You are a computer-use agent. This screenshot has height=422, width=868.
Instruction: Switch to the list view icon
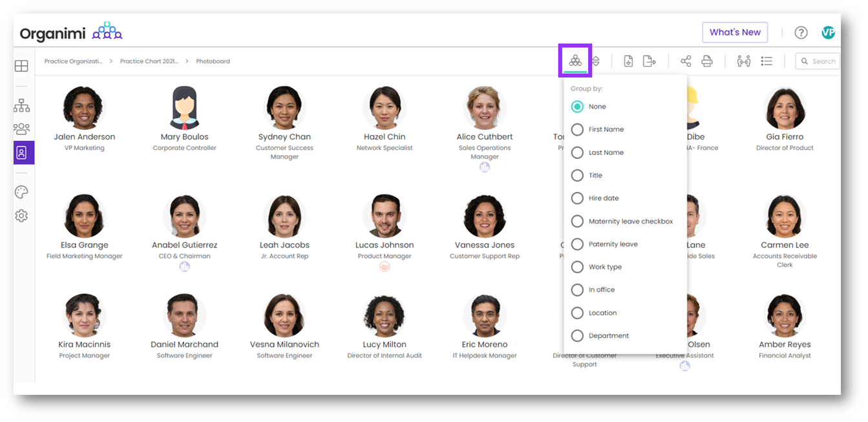(767, 61)
